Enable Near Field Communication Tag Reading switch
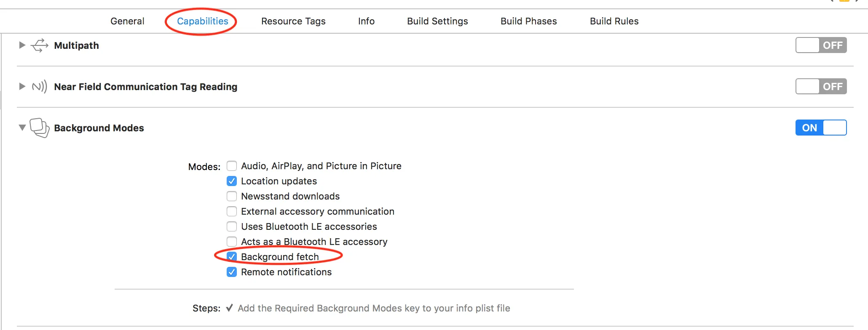Image resolution: width=868 pixels, height=330 pixels. click(821, 87)
